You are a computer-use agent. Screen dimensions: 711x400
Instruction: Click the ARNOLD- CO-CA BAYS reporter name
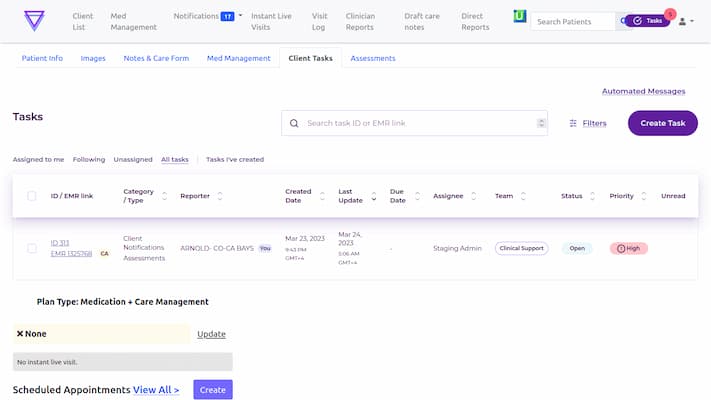click(217, 249)
